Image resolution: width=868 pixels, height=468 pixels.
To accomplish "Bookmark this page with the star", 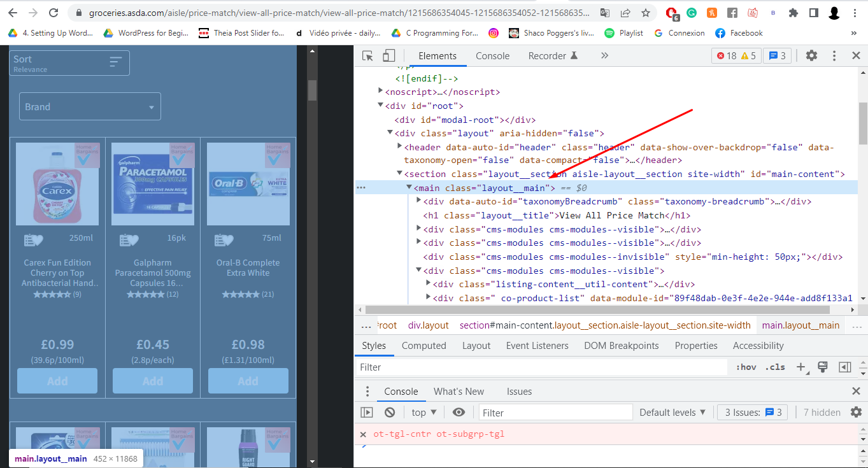I will tap(646, 13).
